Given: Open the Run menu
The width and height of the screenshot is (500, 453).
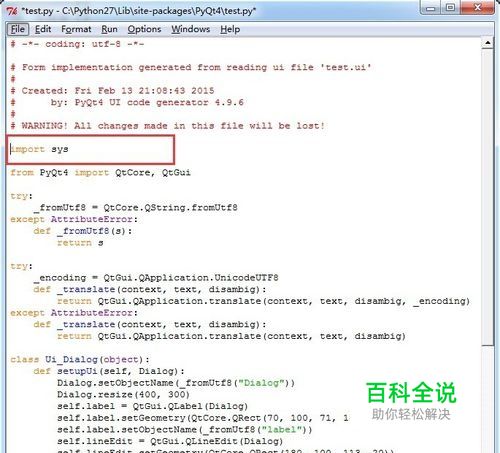Looking at the screenshot, I should (x=109, y=29).
